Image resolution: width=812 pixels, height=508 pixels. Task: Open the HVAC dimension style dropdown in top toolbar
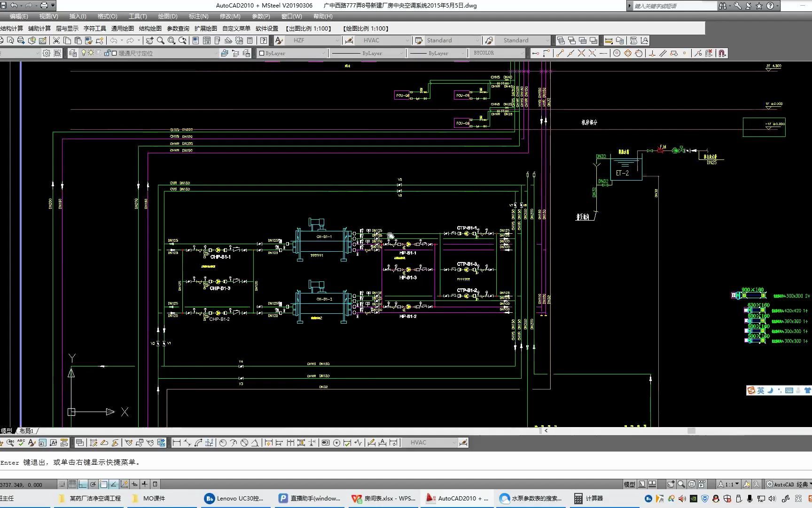[x=384, y=40]
